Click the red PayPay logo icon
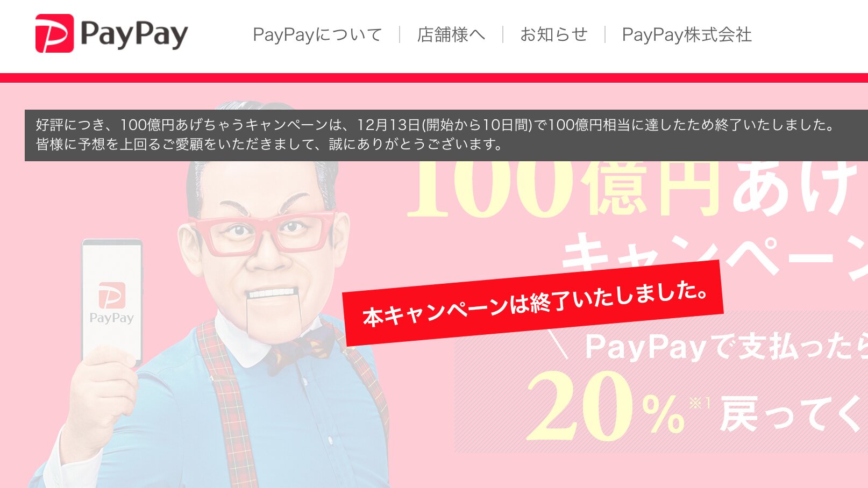 pyautogui.click(x=54, y=33)
